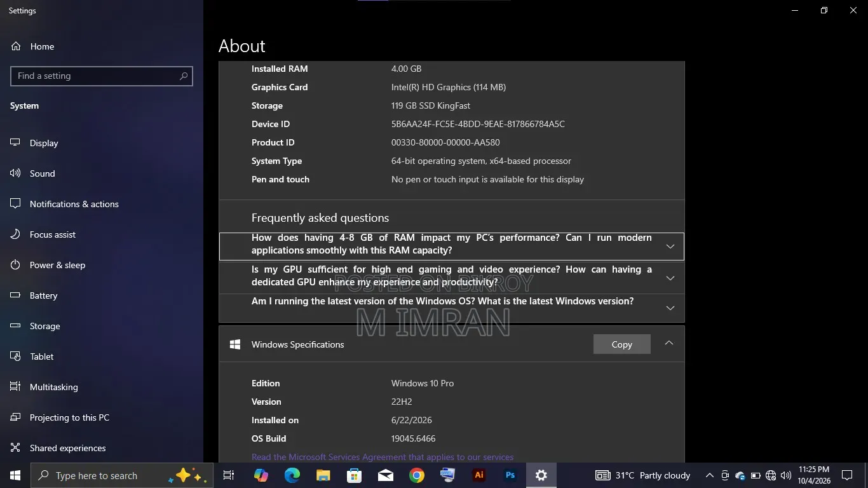The image size is (868, 488).
Task: Open Projecting to this PC
Action: tap(102, 417)
